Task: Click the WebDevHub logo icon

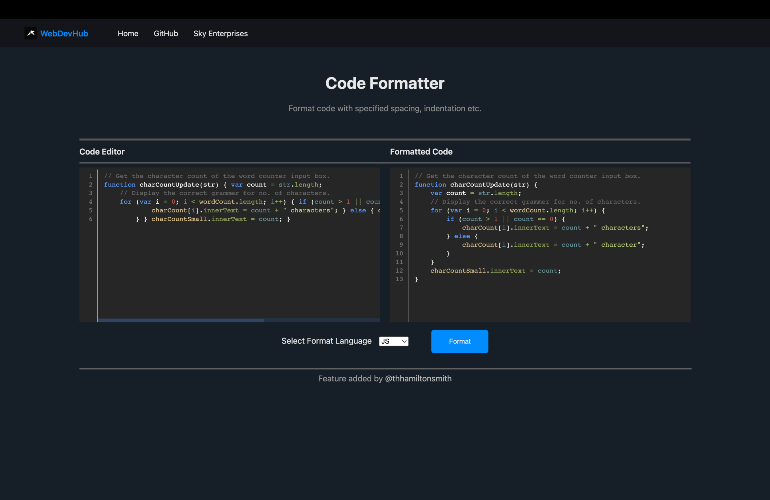Action: [31, 33]
